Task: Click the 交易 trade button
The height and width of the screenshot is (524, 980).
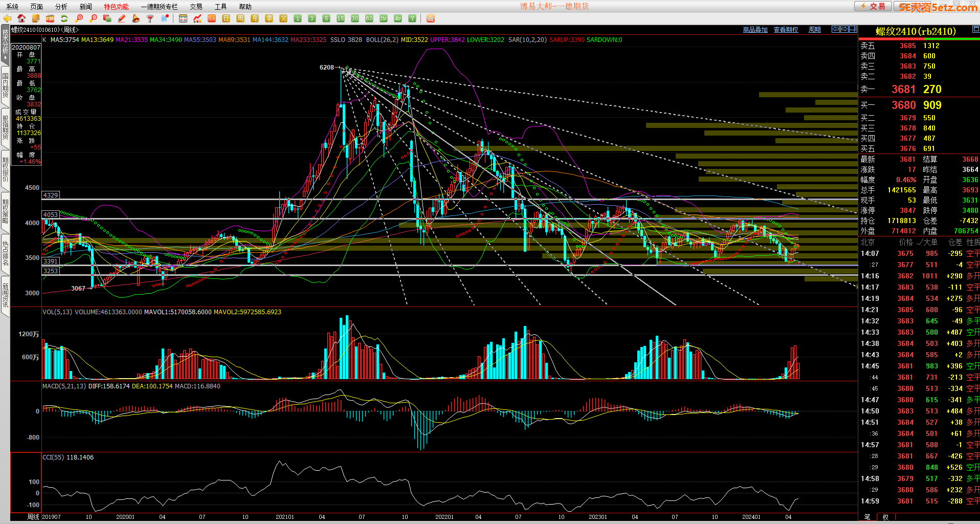Action: click(x=873, y=6)
